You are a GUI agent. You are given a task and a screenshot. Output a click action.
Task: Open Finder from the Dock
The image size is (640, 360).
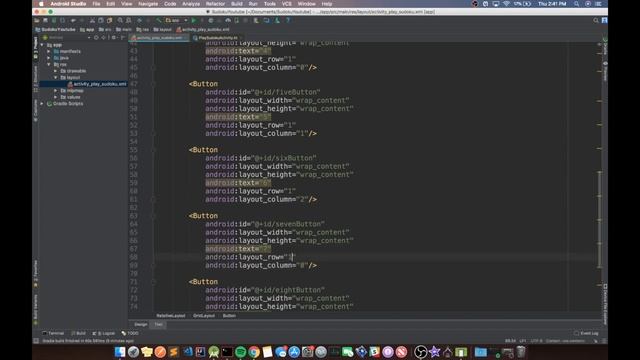pyautogui.click(x=120, y=352)
